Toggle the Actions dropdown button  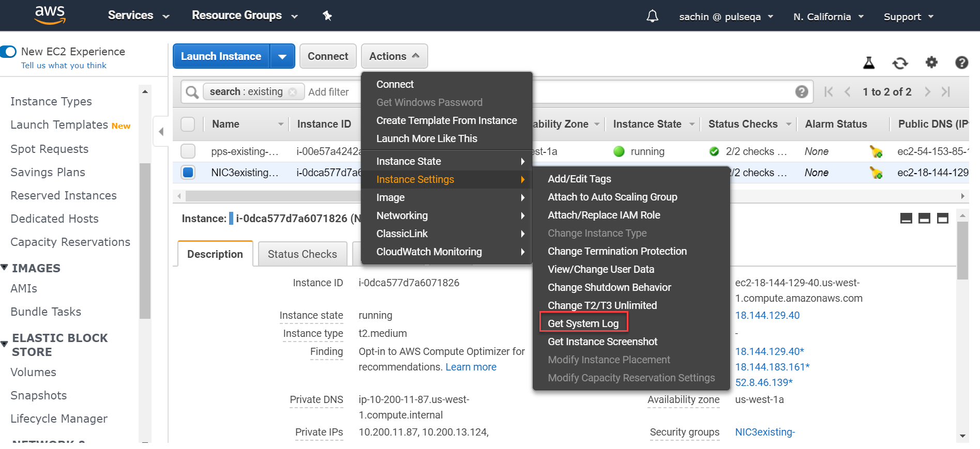tap(394, 56)
